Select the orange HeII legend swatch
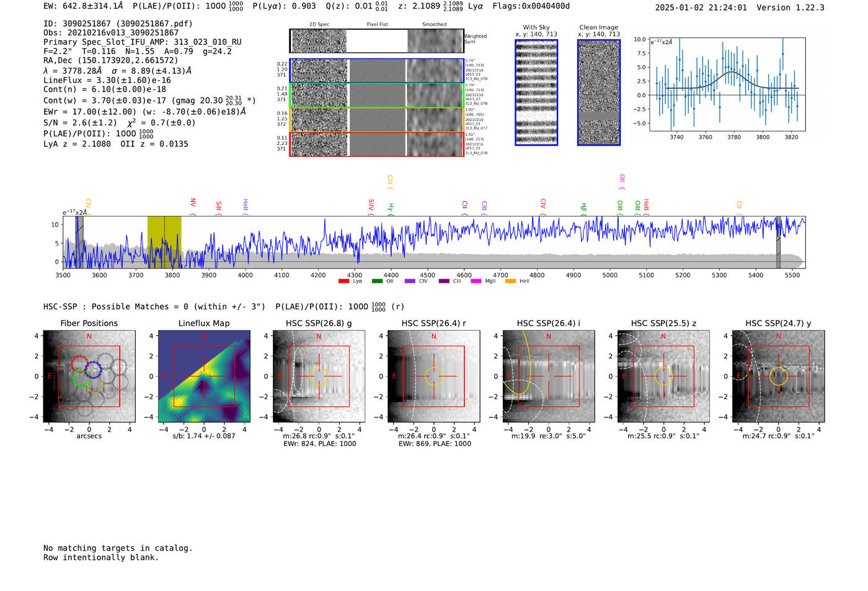 click(510, 282)
